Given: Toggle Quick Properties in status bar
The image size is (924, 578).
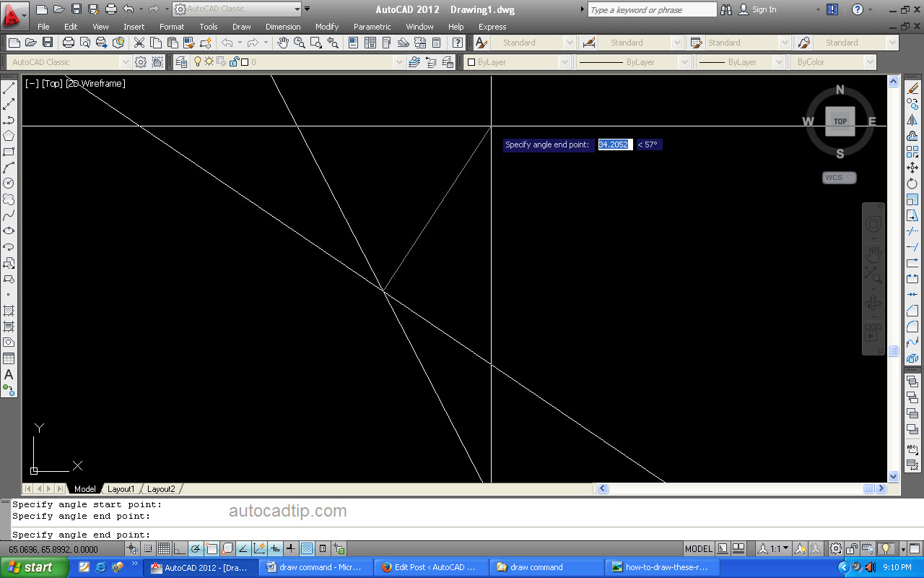Looking at the screenshot, I should [323, 548].
